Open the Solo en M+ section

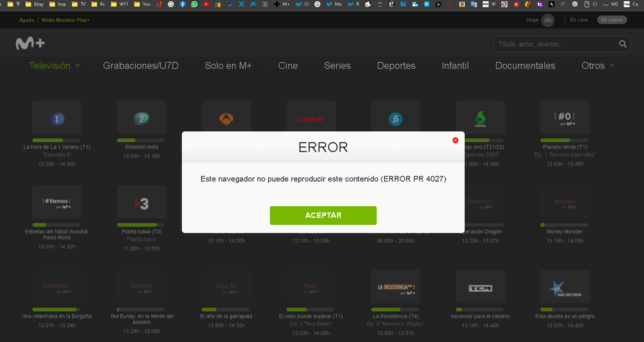[228, 66]
